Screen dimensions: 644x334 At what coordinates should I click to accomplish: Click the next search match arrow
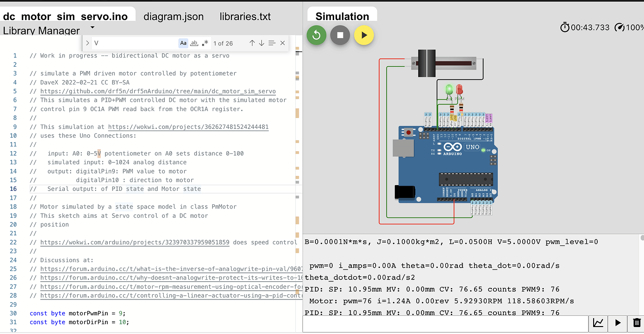pos(261,43)
